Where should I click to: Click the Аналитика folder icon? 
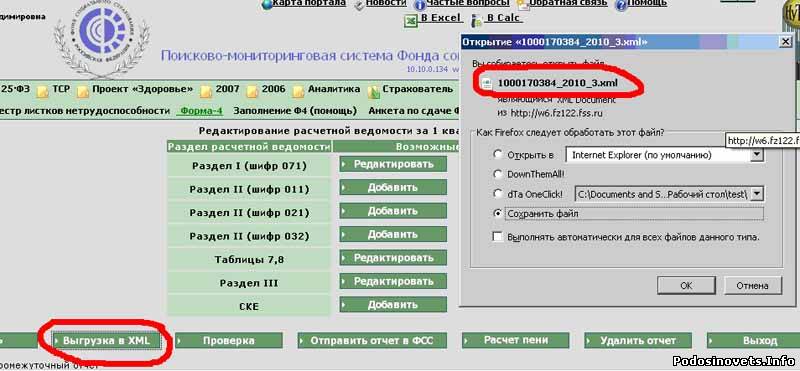coord(298,91)
